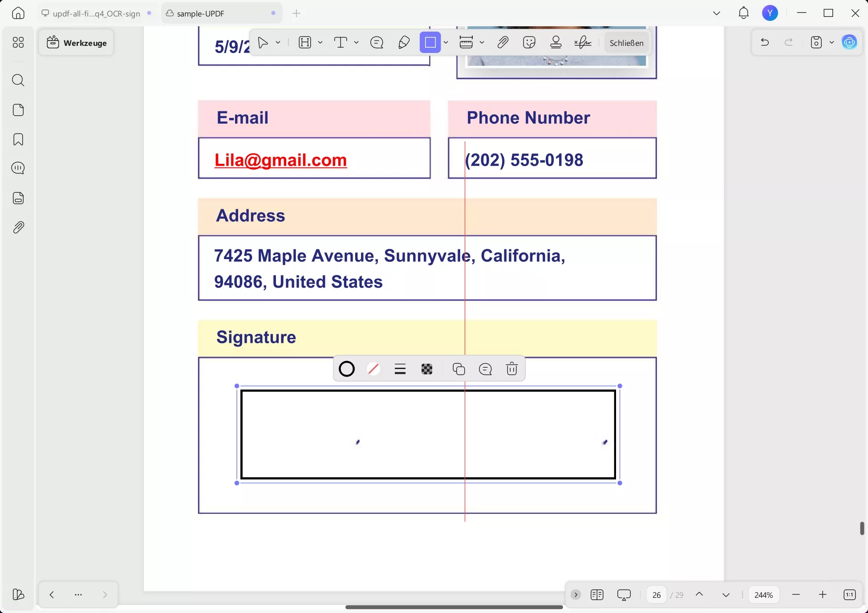Open the text tool dropdown arrow
868x613 pixels.
coord(356,42)
